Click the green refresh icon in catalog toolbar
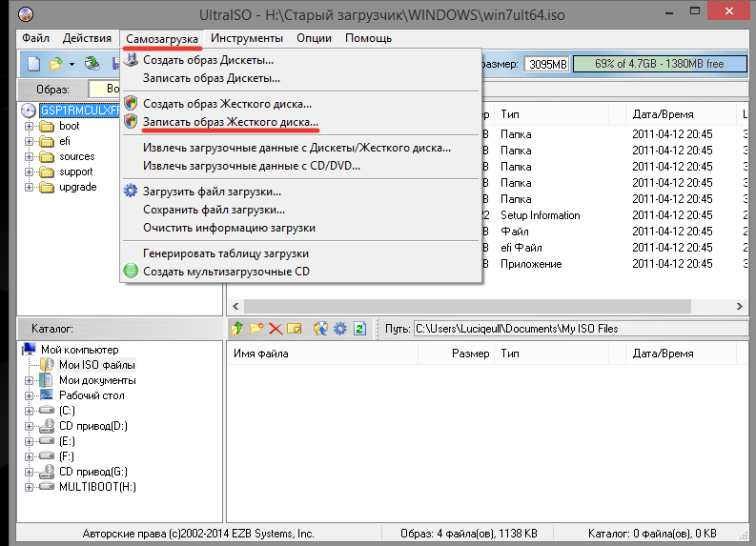756x546 pixels. (x=359, y=329)
